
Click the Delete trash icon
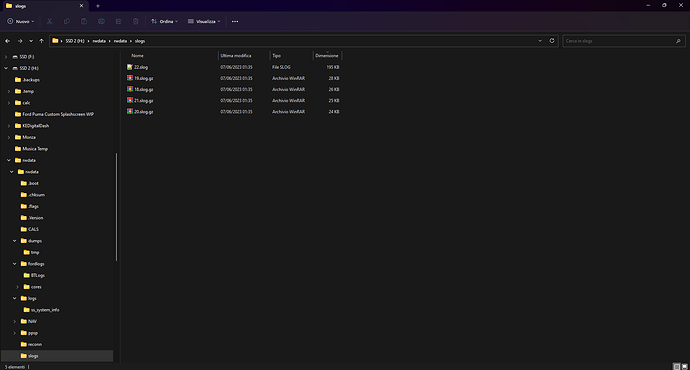point(136,21)
